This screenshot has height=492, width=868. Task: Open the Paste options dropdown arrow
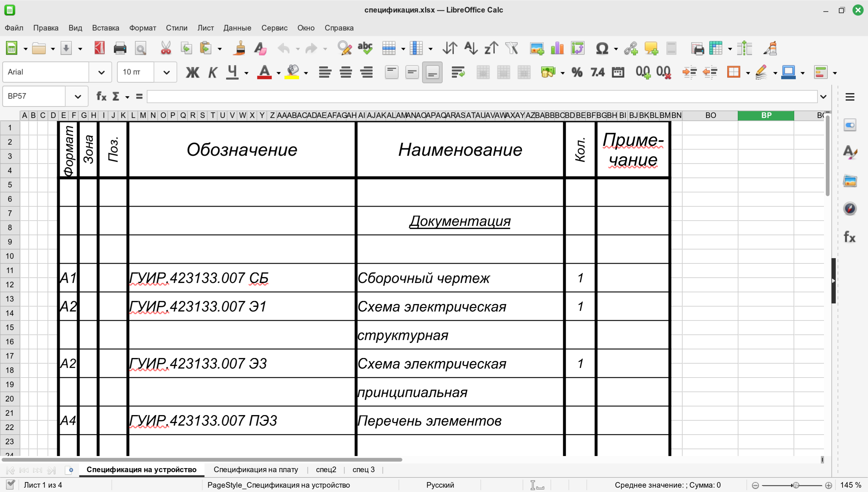(x=219, y=49)
